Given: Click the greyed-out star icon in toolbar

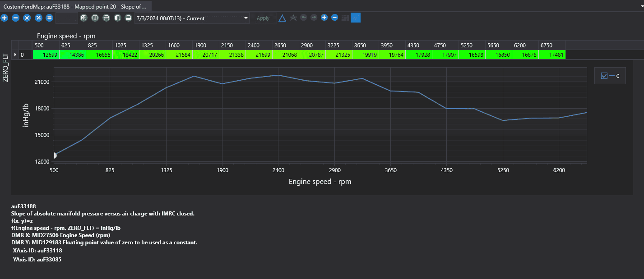Looking at the screenshot, I should click(293, 18).
